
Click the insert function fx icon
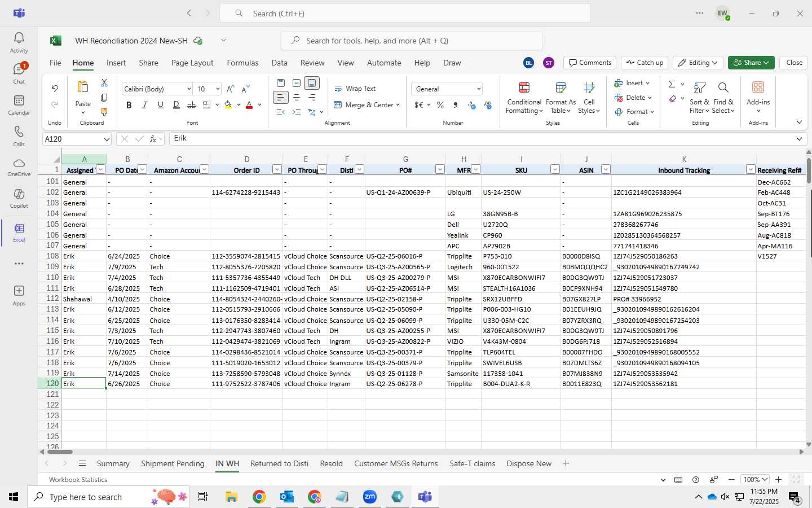(x=153, y=139)
